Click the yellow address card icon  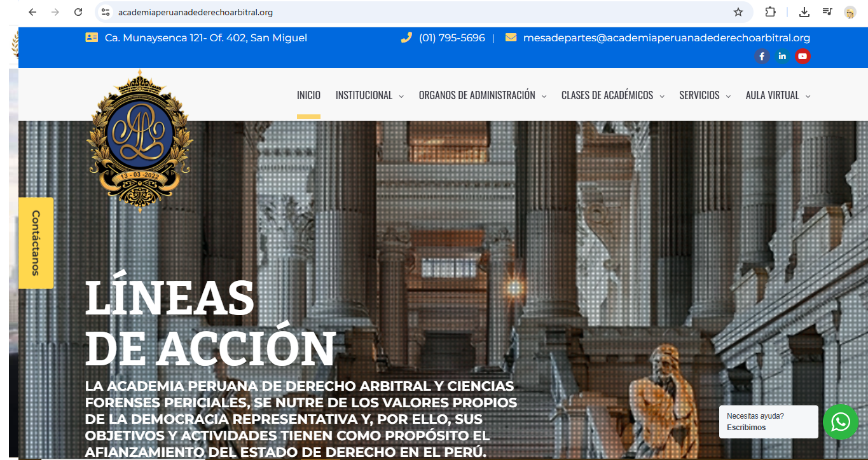click(92, 37)
